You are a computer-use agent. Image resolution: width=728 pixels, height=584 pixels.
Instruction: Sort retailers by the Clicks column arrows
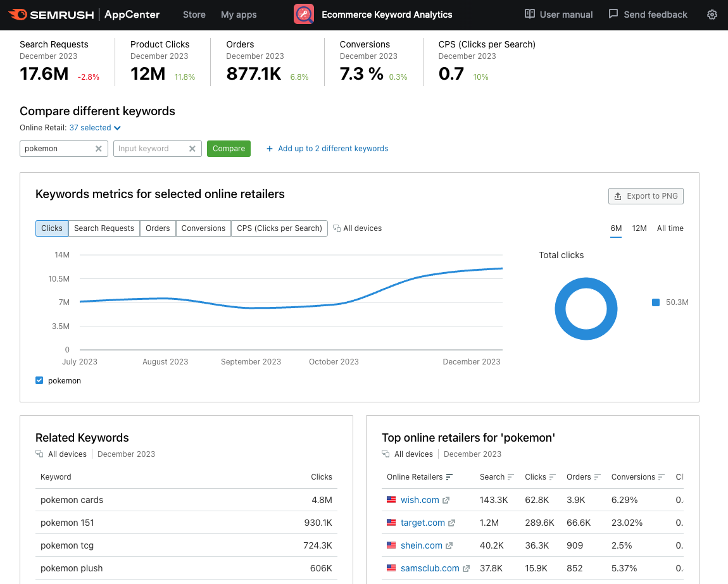[x=553, y=476]
